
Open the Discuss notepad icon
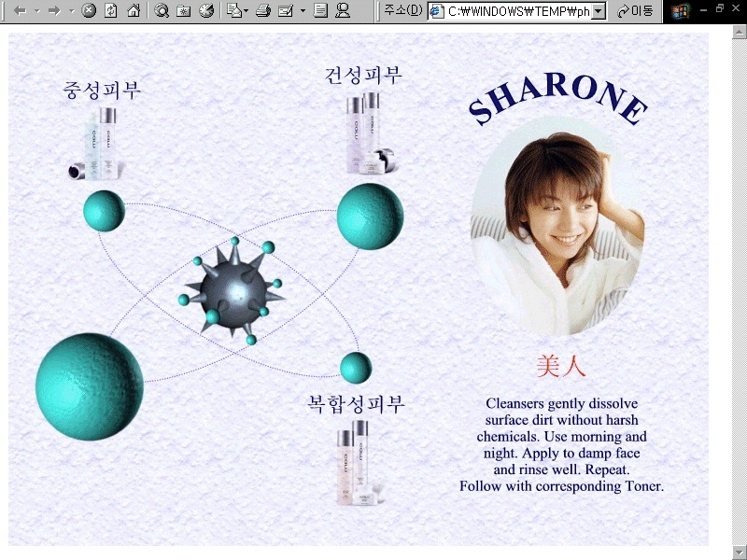[x=320, y=10]
